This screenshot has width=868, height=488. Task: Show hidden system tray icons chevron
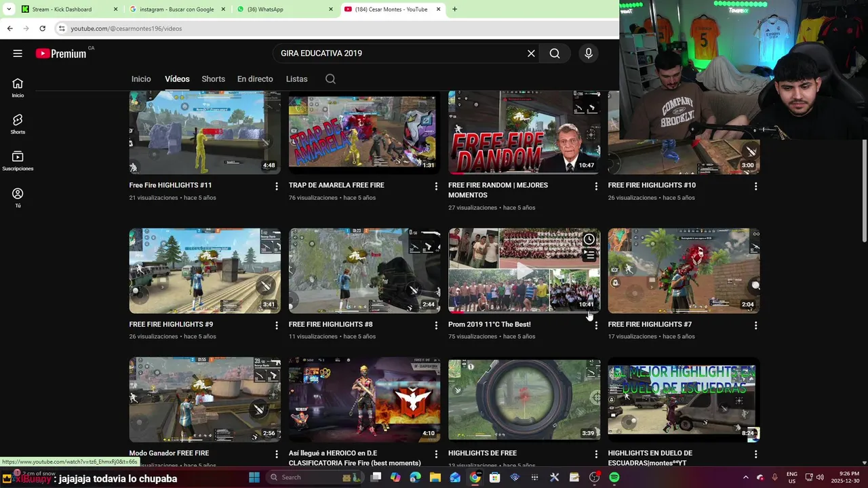[745, 477]
